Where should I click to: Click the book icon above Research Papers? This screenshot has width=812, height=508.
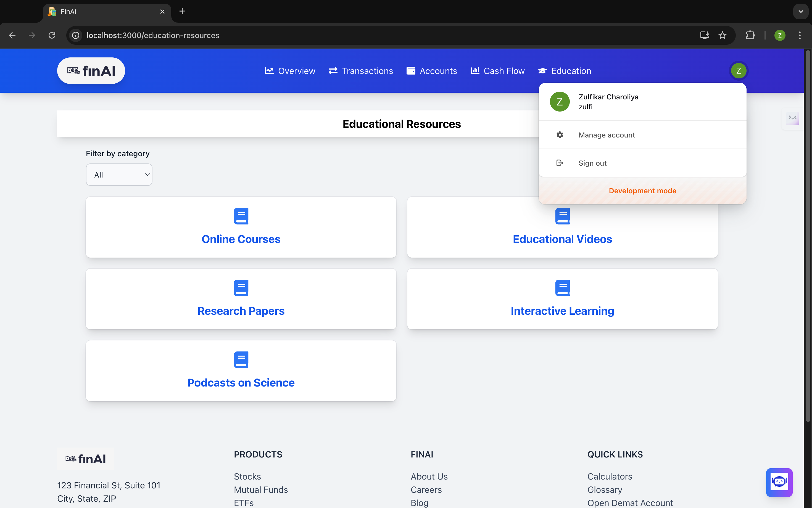click(x=241, y=288)
